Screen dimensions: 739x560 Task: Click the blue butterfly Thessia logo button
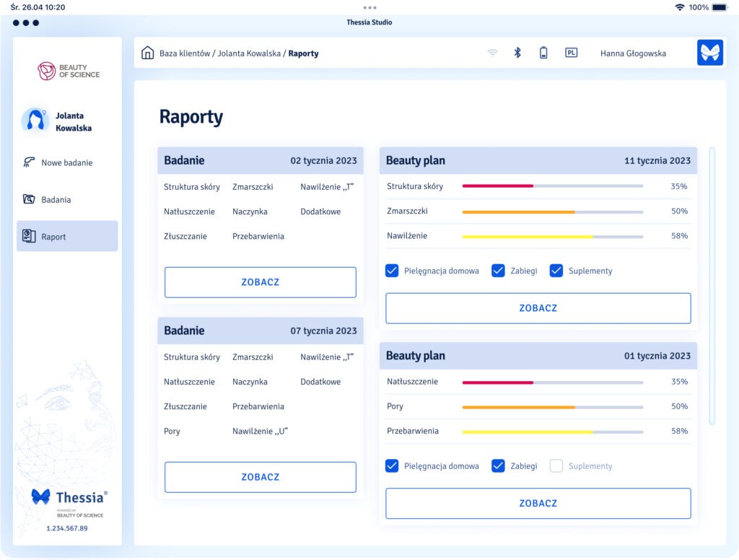(709, 53)
